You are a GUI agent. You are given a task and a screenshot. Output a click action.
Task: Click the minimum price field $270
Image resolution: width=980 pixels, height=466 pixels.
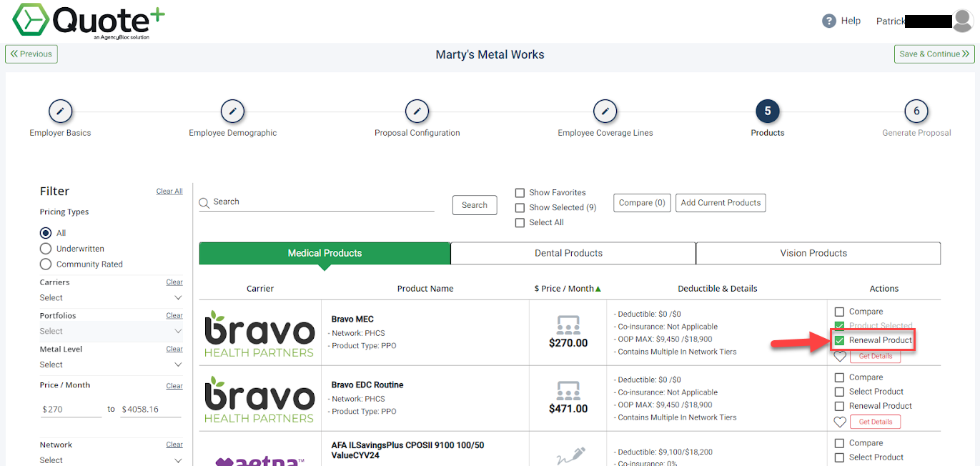pos(71,410)
